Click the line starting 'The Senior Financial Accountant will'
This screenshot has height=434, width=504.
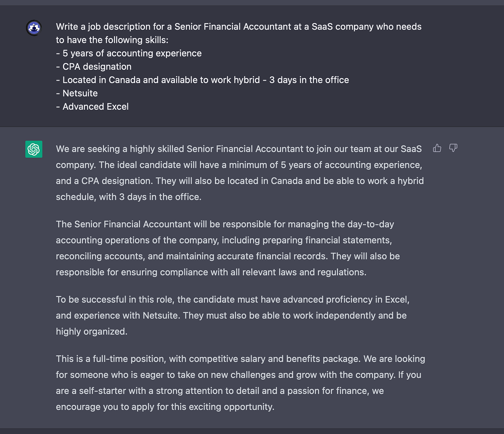pyautogui.click(x=225, y=224)
